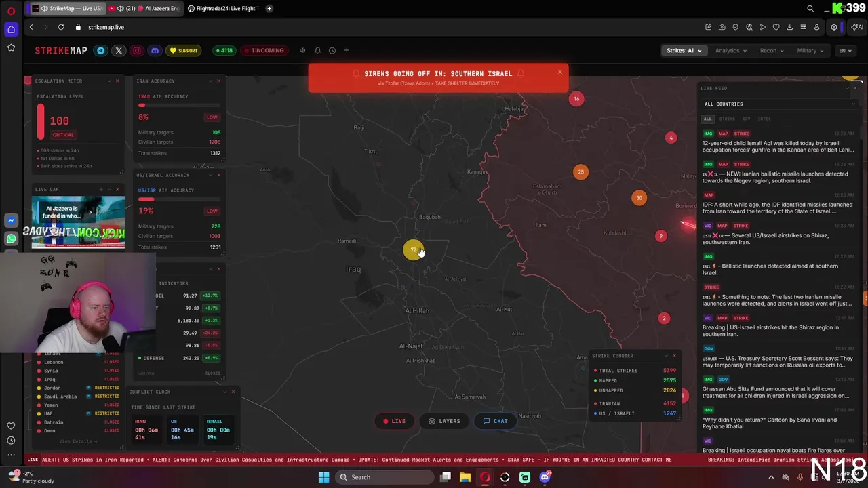Open the Opera sidebar Messenger icon
This screenshot has height=488, width=868.
click(x=11, y=220)
